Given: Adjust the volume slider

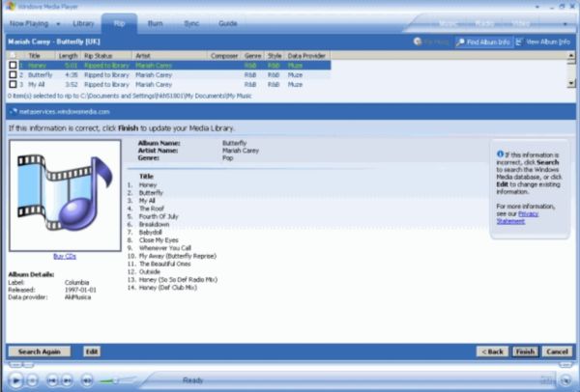Looking at the screenshot, I should (116, 380).
